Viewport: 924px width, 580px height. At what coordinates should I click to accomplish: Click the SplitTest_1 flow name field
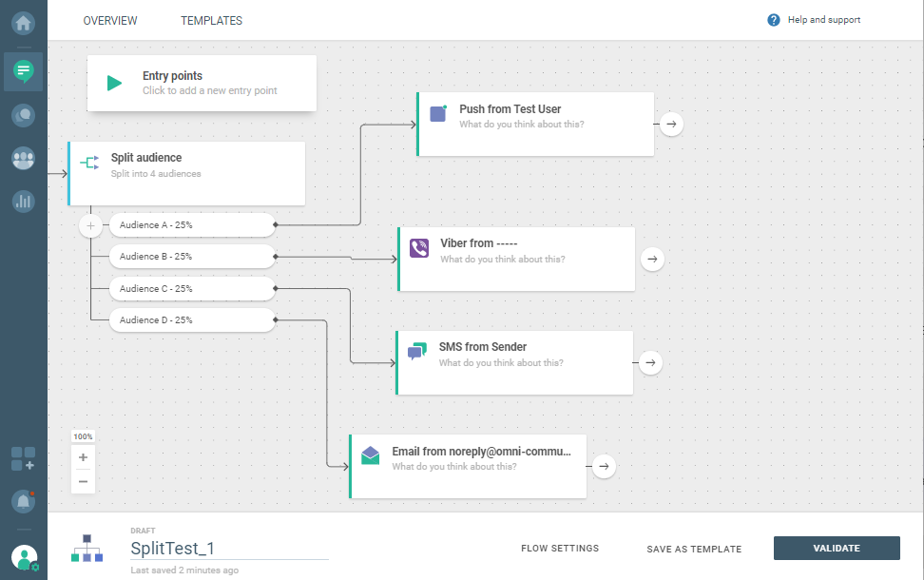click(x=228, y=549)
